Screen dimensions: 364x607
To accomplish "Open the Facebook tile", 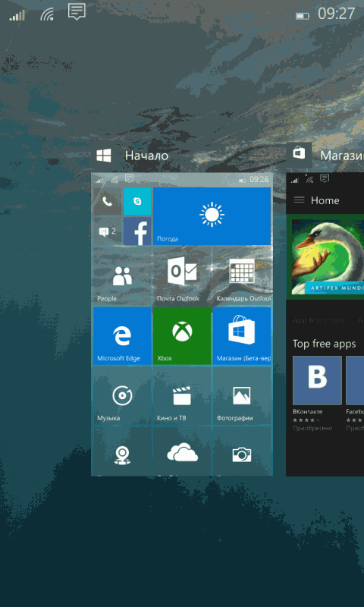I will pos(137,231).
